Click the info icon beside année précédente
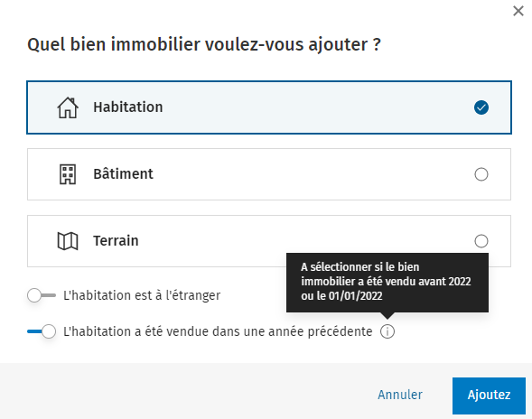 [x=387, y=331]
